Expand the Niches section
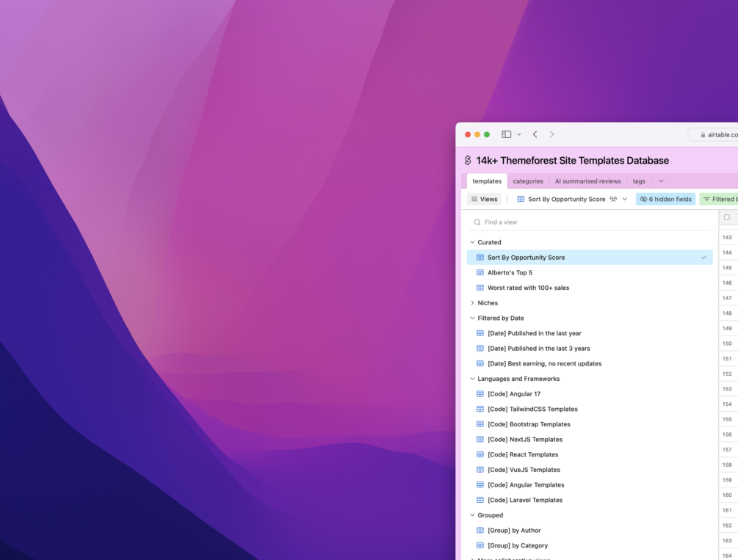Screen dimensions: 738x560 click(472, 302)
